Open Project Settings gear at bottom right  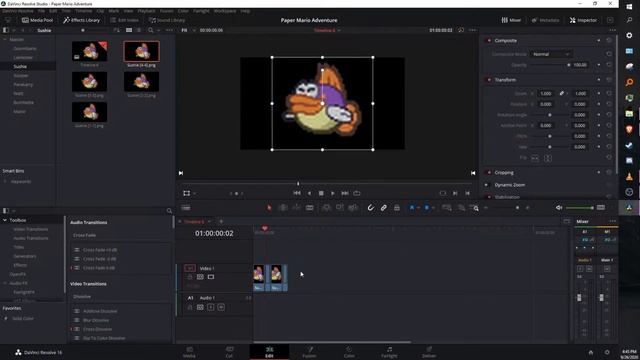607,352
